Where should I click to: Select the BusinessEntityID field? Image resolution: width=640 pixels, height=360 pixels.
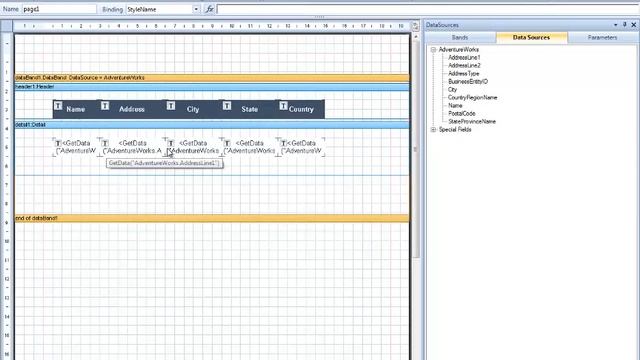click(x=468, y=81)
